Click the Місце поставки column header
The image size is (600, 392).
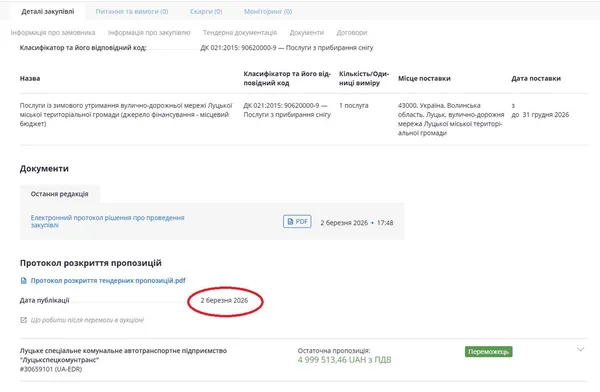(x=424, y=78)
